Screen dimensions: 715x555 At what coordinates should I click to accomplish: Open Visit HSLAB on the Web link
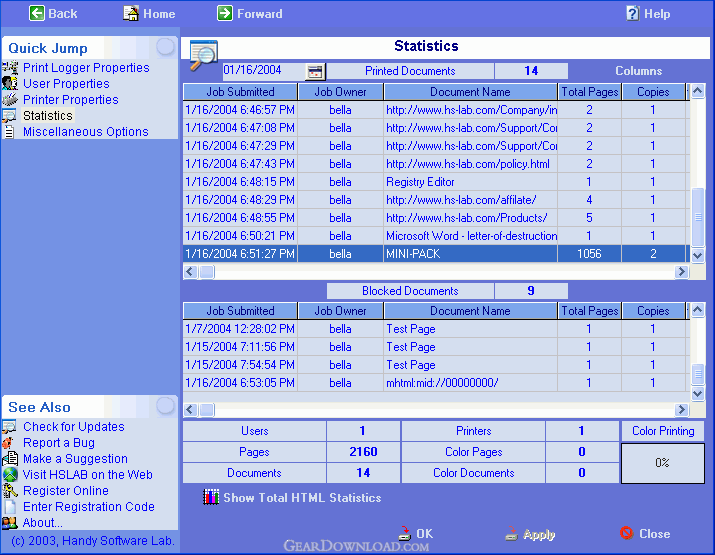(88, 475)
